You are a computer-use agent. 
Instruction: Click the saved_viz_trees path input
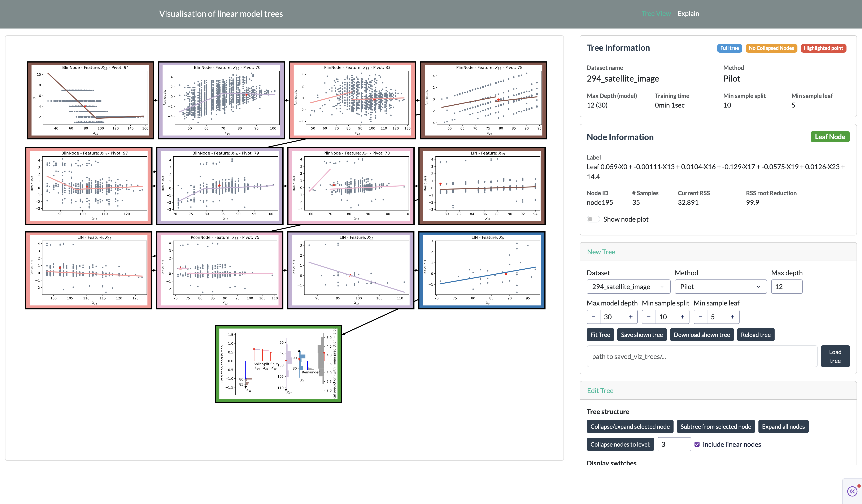coord(702,356)
